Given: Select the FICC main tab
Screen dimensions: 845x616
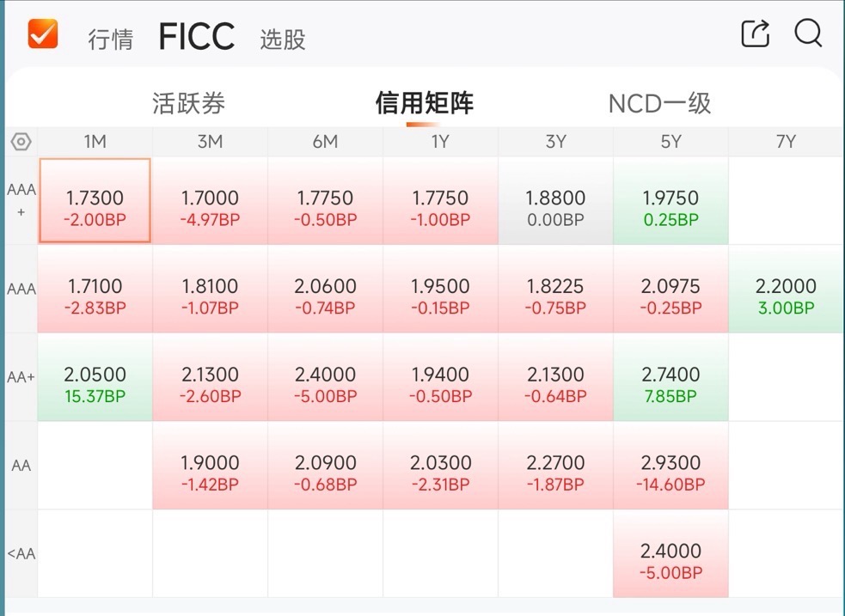Looking at the screenshot, I should 197,36.
